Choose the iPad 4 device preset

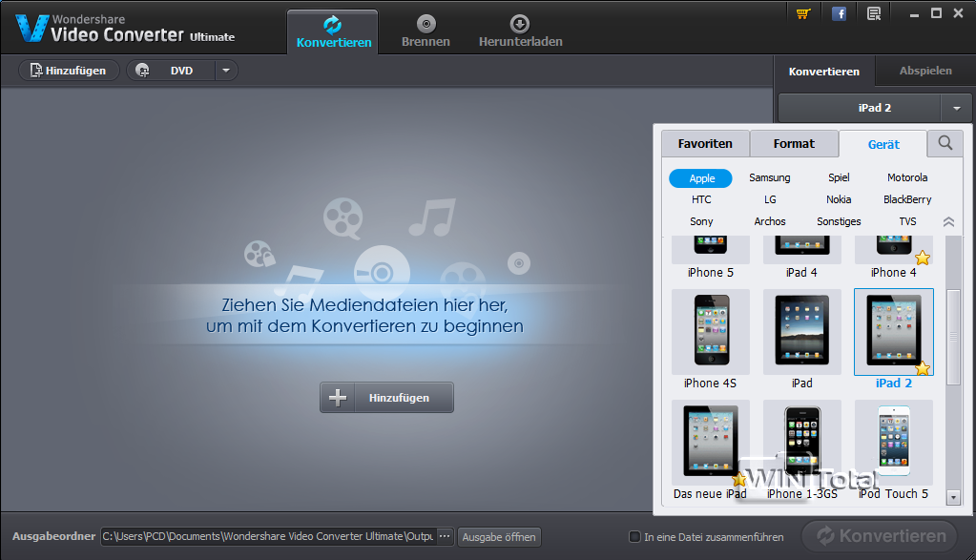tap(801, 259)
